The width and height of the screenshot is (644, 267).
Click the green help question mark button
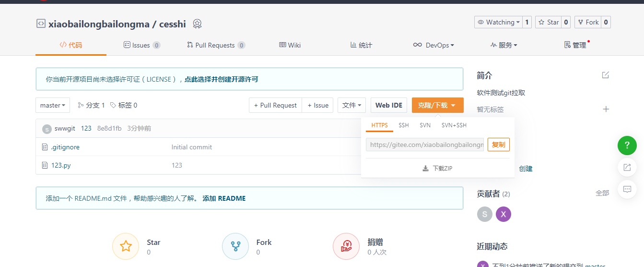627,145
